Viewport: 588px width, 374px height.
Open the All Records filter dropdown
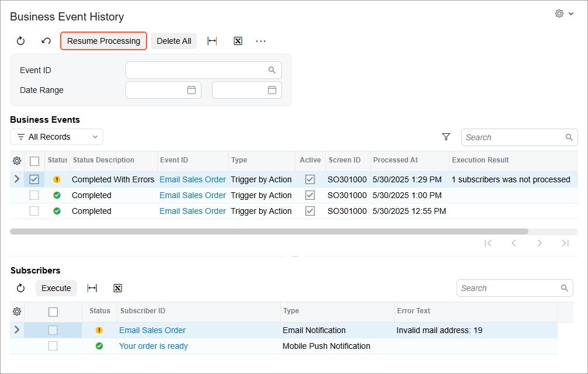pos(57,137)
